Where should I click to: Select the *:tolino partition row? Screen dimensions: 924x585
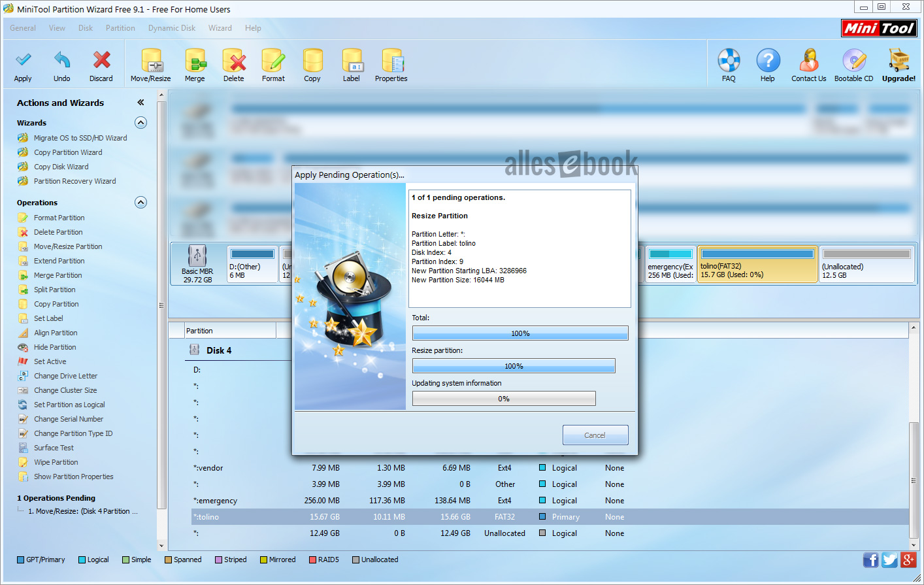[x=549, y=517]
